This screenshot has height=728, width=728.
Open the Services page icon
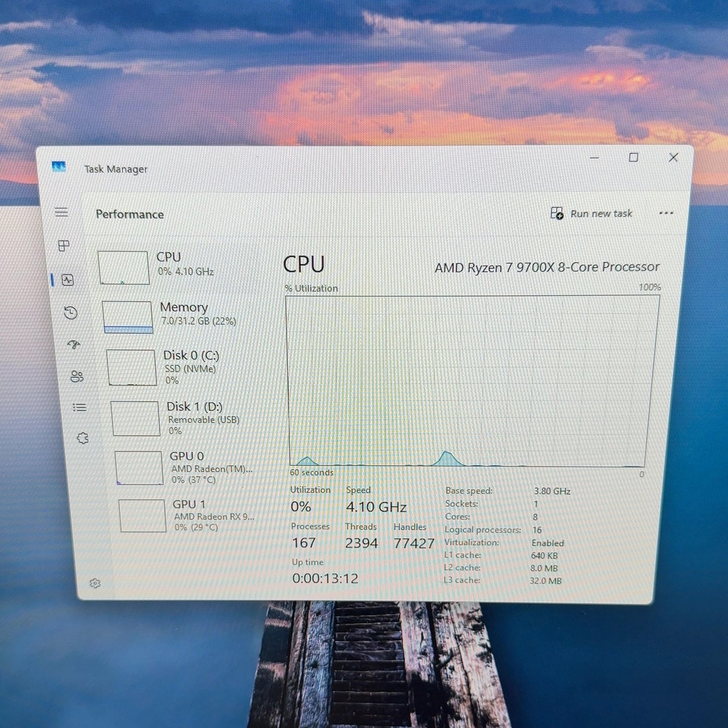pos(83,438)
